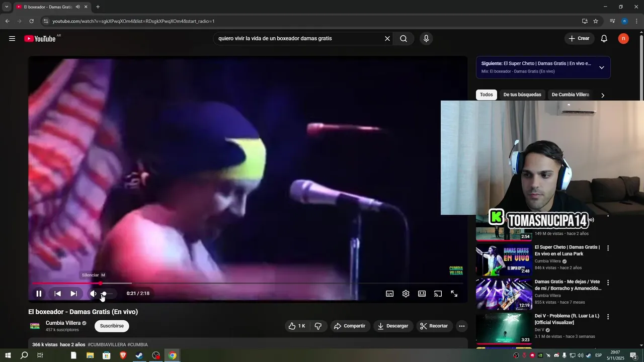Open the Windows Start menu
644x362 pixels.
click(x=8, y=355)
